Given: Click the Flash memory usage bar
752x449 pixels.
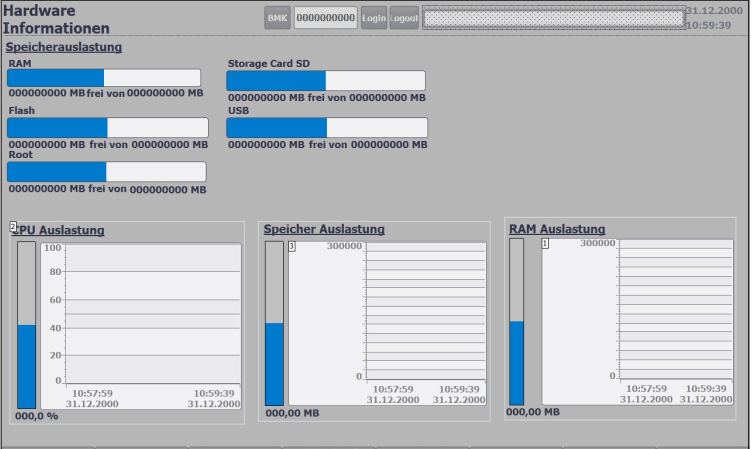Looking at the screenshot, I should pyautogui.click(x=108, y=128).
